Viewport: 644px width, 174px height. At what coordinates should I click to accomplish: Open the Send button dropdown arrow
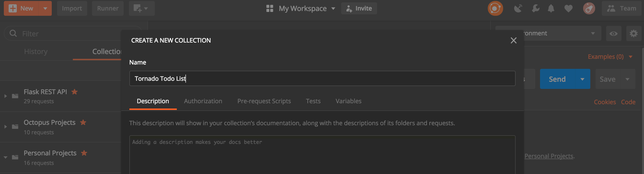[582, 79]
